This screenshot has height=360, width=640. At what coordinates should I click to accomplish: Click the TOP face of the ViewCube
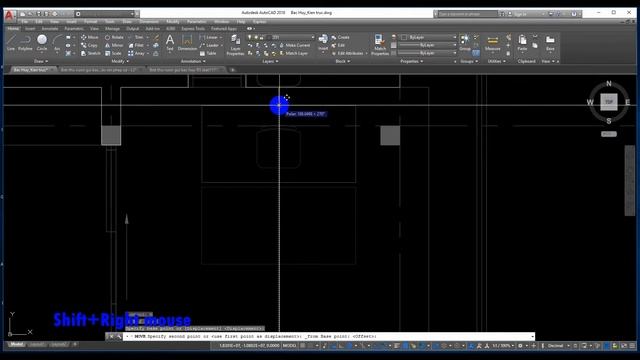tap(609, 102)
